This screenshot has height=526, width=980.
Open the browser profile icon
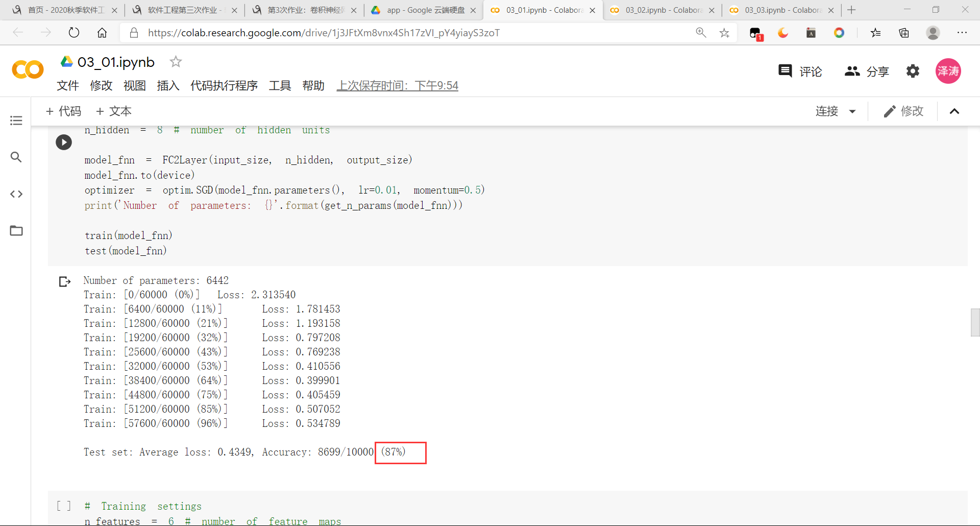pyautogui.click(x=933, y=33)
